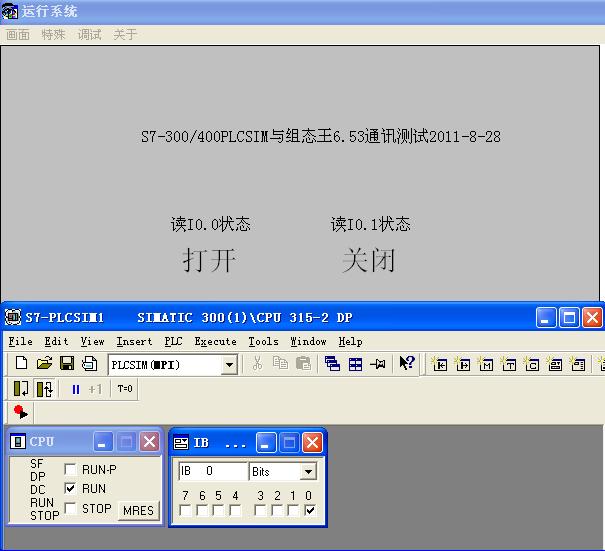
Task: Insert Vertical Bits view icon
Action: [x=578, y=363]
